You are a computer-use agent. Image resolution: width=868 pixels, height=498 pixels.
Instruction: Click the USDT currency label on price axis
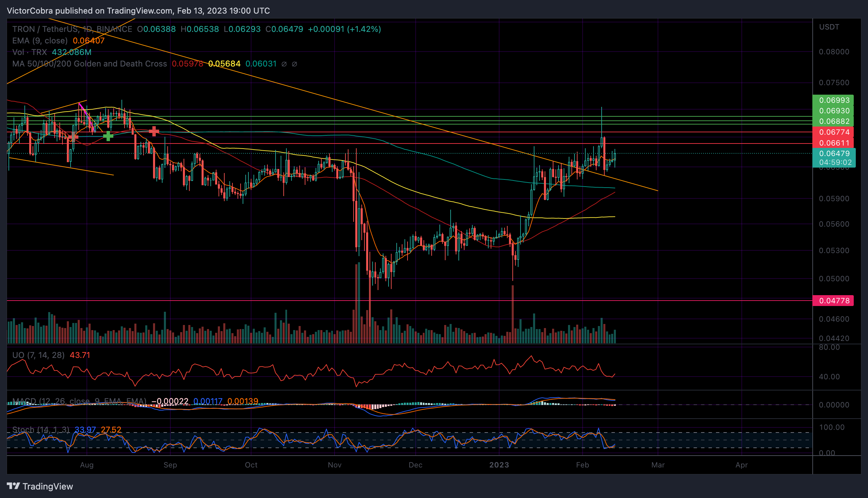pyautogui.click(x=829, y=27)
